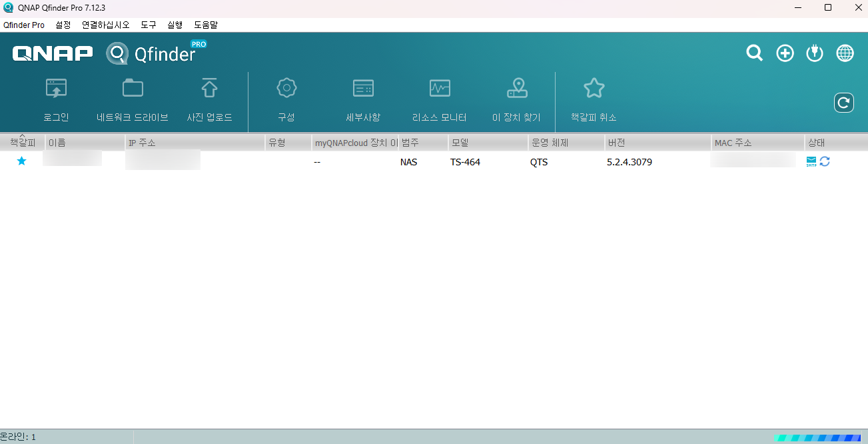Click the SMTP mail status icon

[811, 161]
